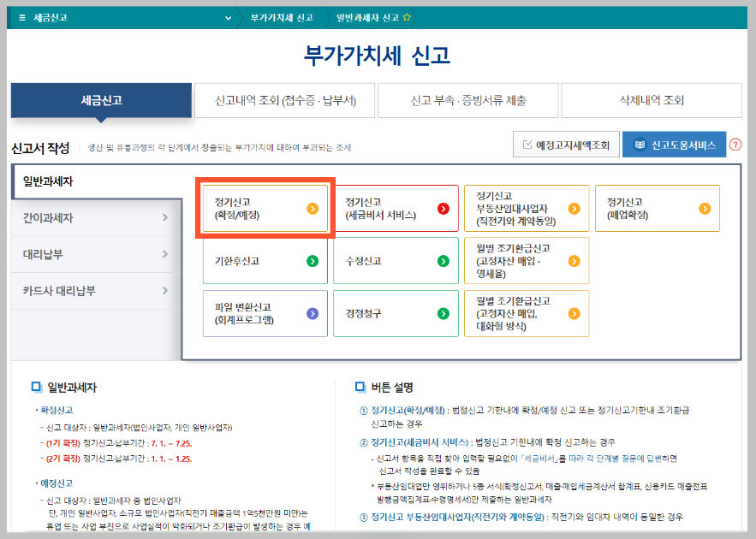
Task: Click the red question mark help icon
Action: 735,145
